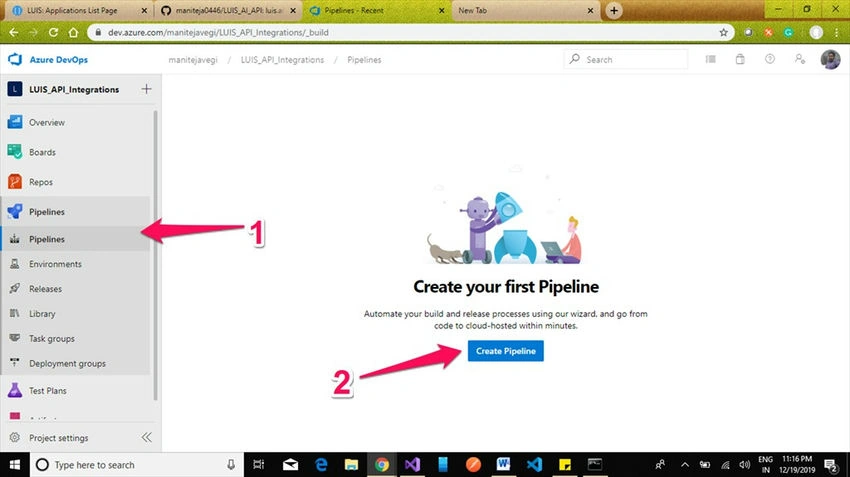Bookmark this page with star icon
The width and height of the screenshot is (850, 477).
(x=723, y=33)
